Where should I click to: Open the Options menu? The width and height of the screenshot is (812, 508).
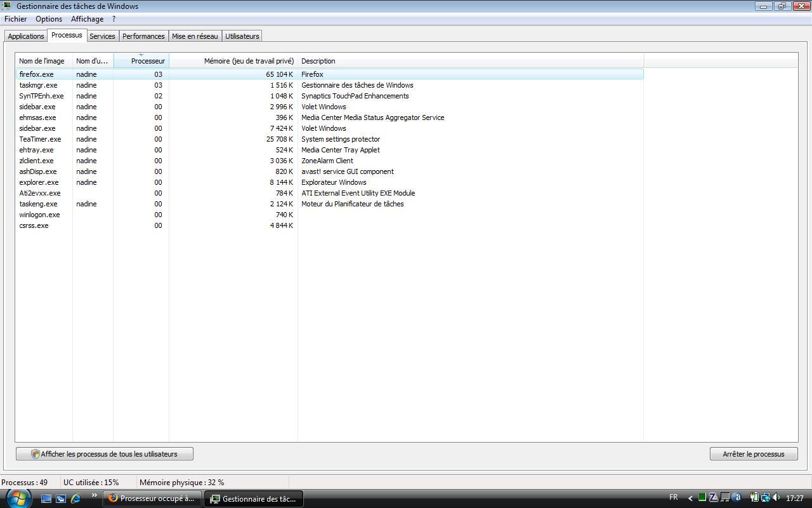[x=49, y=19]
